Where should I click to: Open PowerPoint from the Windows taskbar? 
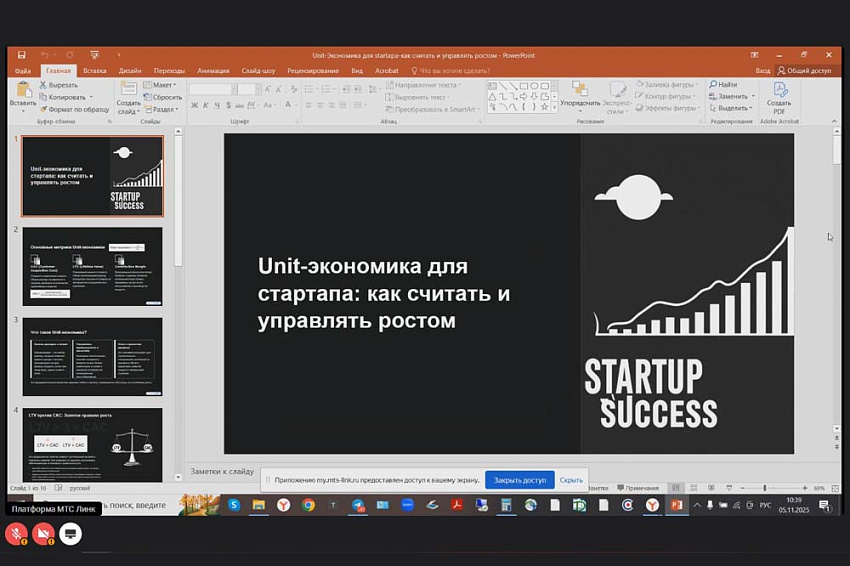coord(676,506)
